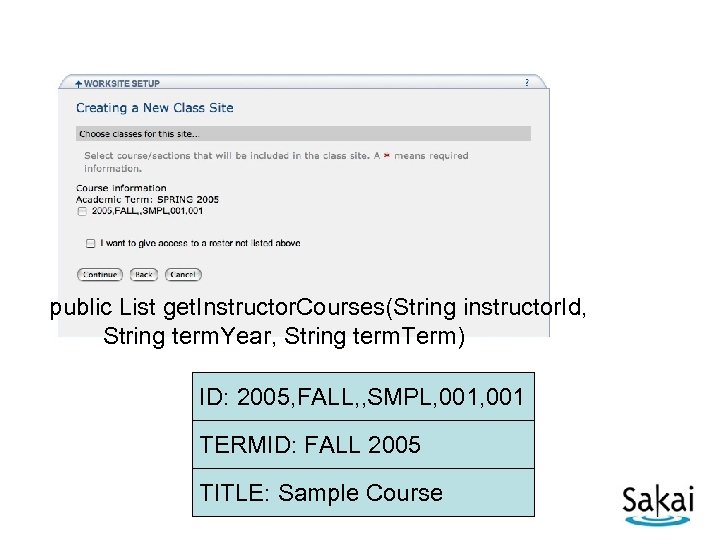
Task: Select the TITLE: Sample Course box
Action: [363, 492]
